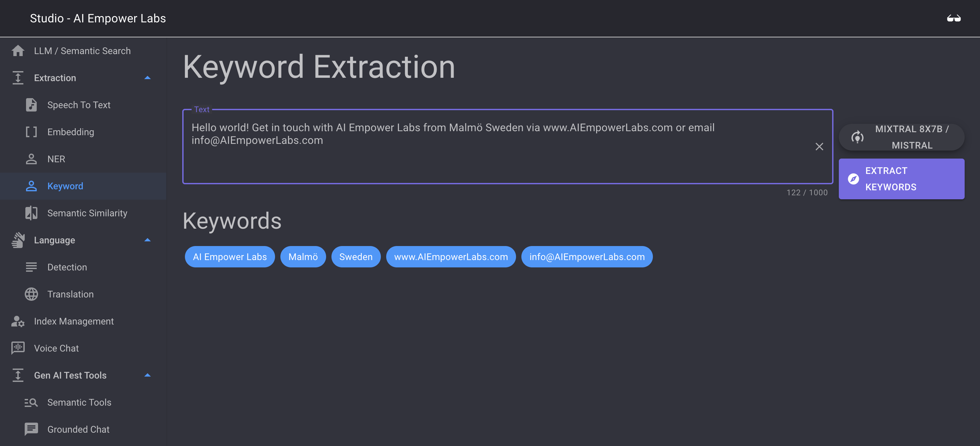Select the Language Detection tab
Screen dimensions: 980x446
[67, 267]
